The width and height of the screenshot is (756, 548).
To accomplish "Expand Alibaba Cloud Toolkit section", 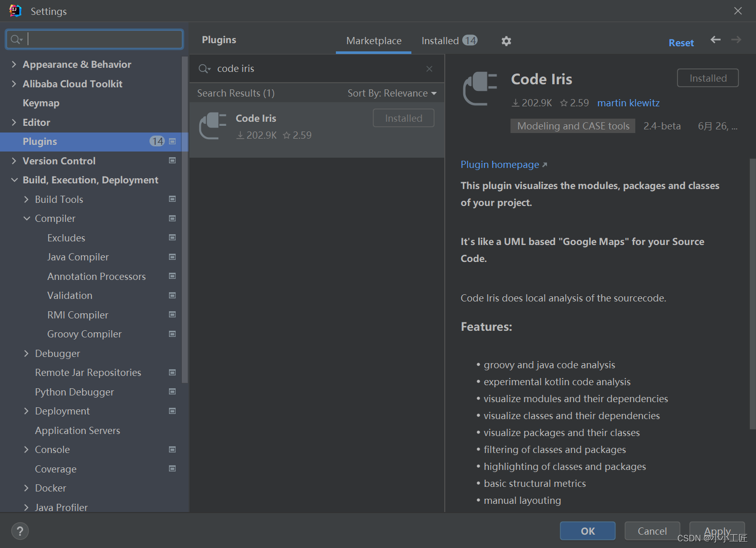I will point(14,84).
